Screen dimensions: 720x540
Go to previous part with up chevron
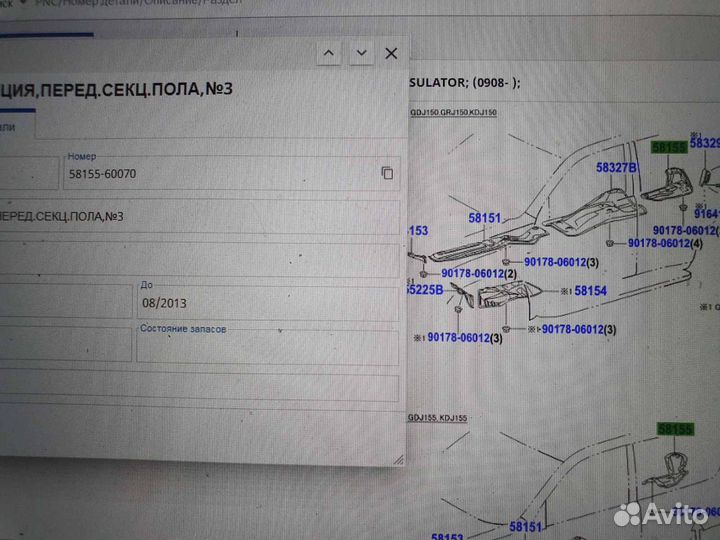[328, 53]
